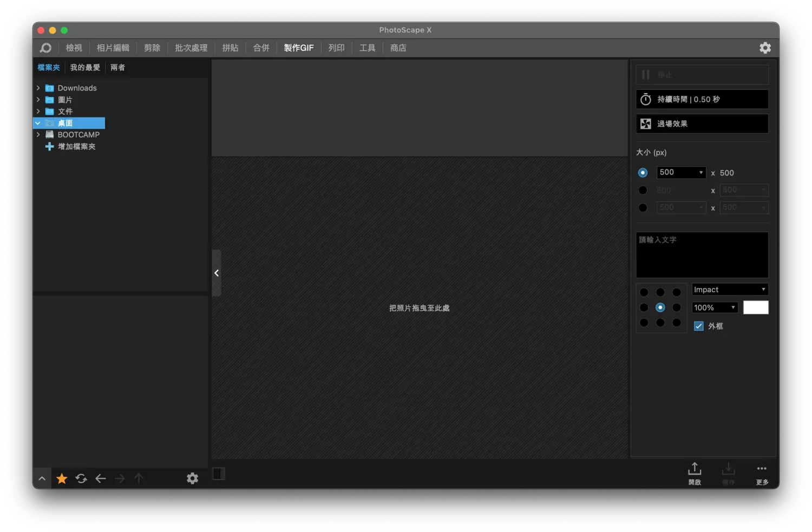This screenshot has height=532, width=812.
Task: Open settings gear in top right corner
Action: click(x=765, y=48)
